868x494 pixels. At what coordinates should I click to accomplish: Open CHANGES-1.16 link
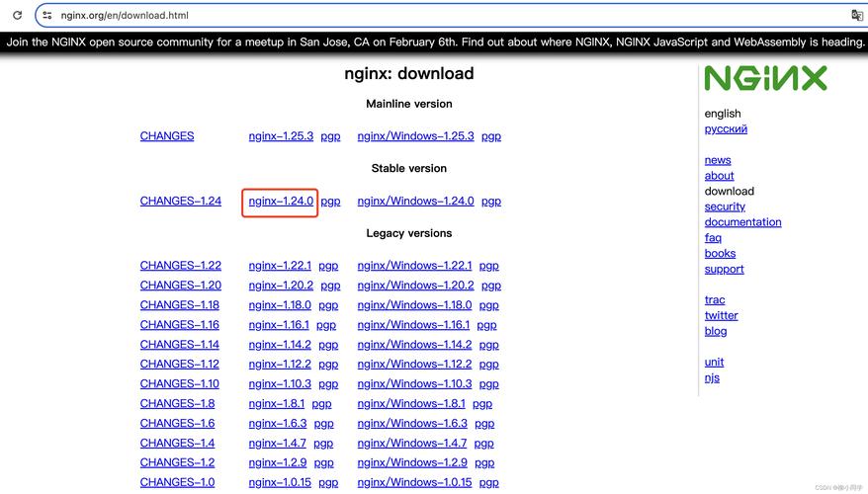[x=179, y=325]
